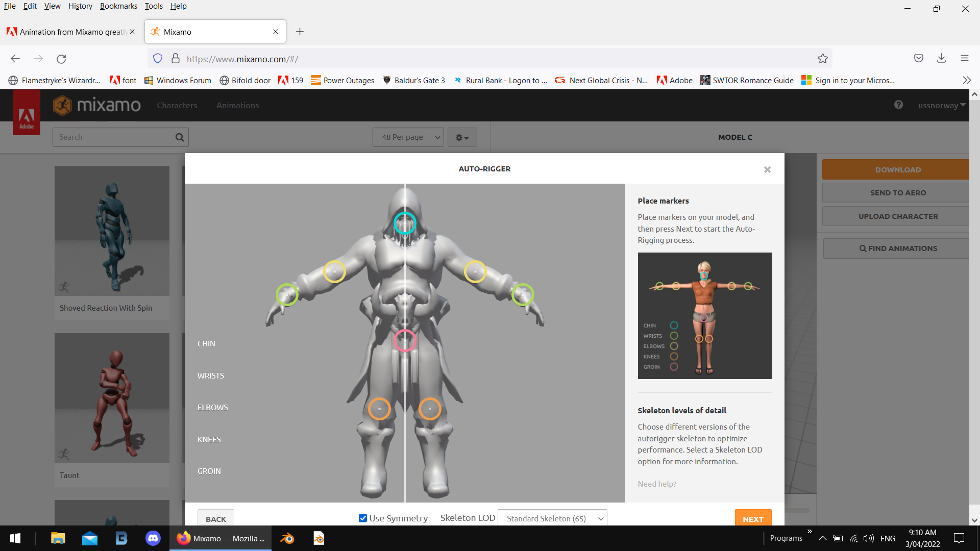
Task: Open the 48 Per page dropdown
Action: tap(408, 137)
